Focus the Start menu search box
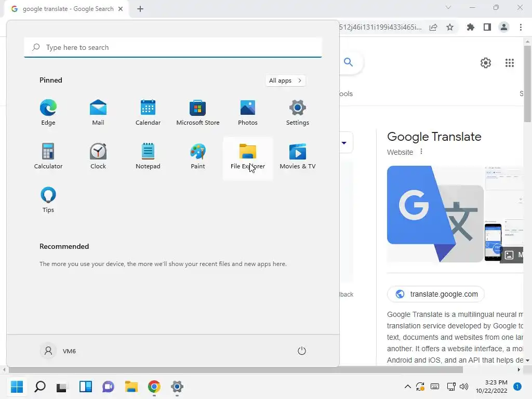 pos(173,47)
